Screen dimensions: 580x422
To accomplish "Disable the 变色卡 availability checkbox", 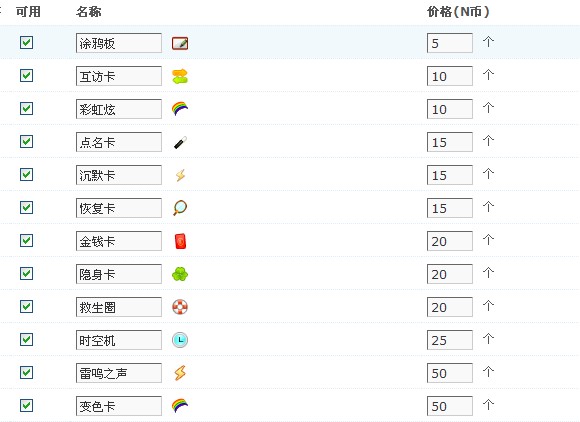I will (x=26, y=405).
